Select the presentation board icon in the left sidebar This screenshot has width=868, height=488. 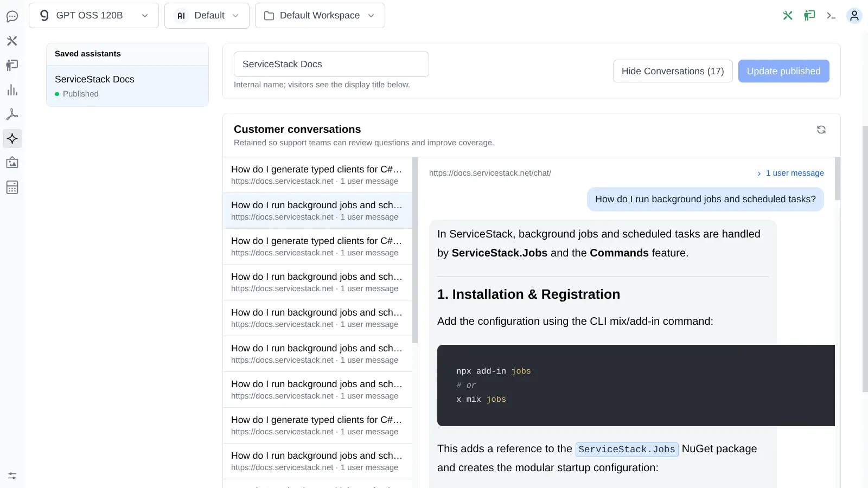click(12, 65)
